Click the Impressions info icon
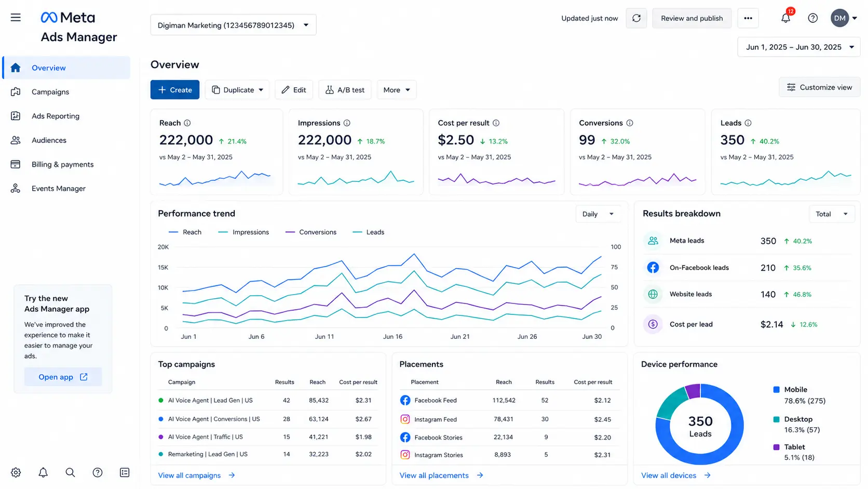 click(347, 123)
